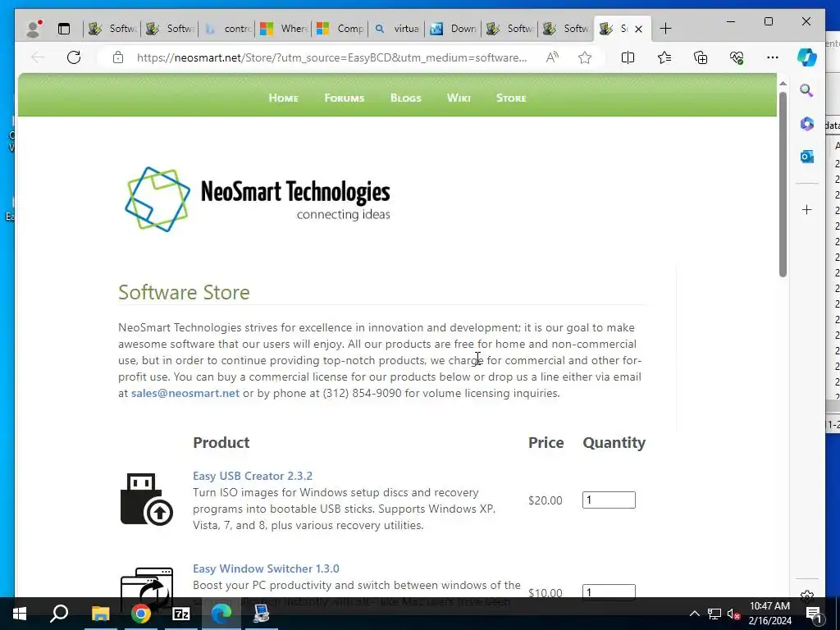840x630 pixels.
Task: Open a new tab with plus button
Action: coord(665,29)
